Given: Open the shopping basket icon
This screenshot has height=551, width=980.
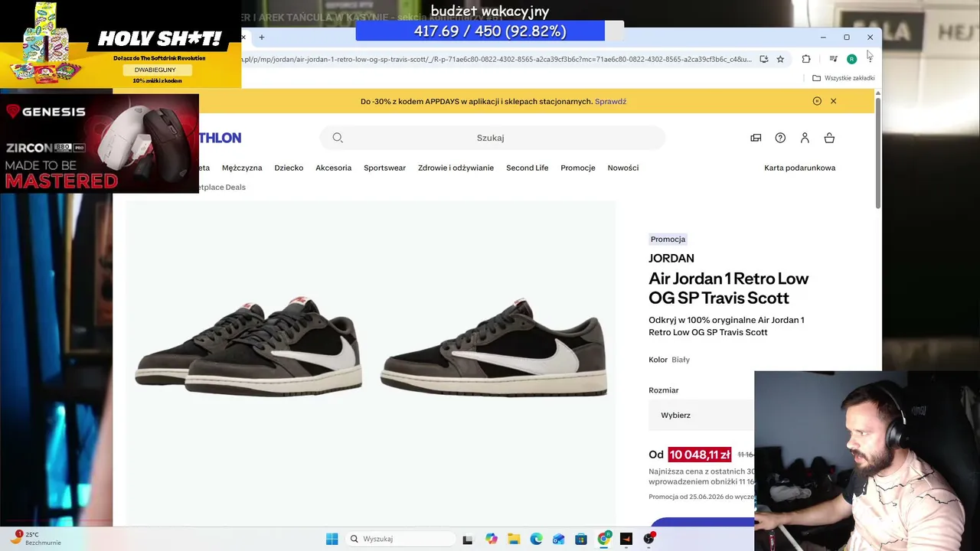Looking at the screenshot, I should tap(829, 138).
